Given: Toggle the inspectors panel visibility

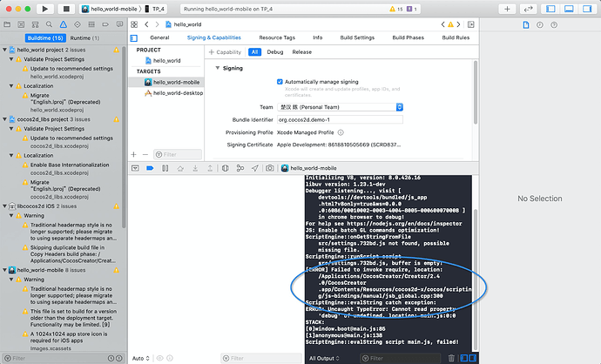Looking at the screenshot, I should click(587, 9).
